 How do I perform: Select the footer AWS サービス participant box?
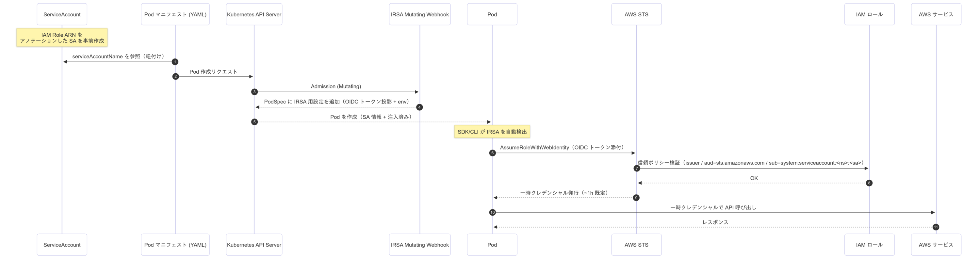tap(936, 245)
